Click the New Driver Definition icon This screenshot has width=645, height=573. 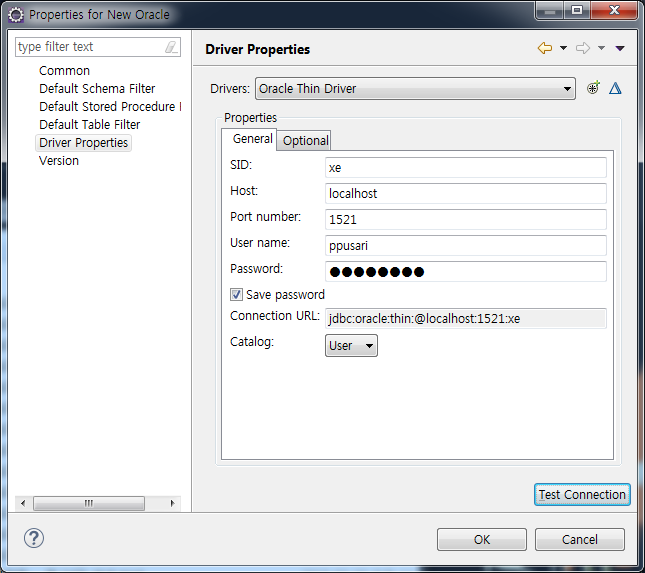pyautogui.click(x=593, y=88)
